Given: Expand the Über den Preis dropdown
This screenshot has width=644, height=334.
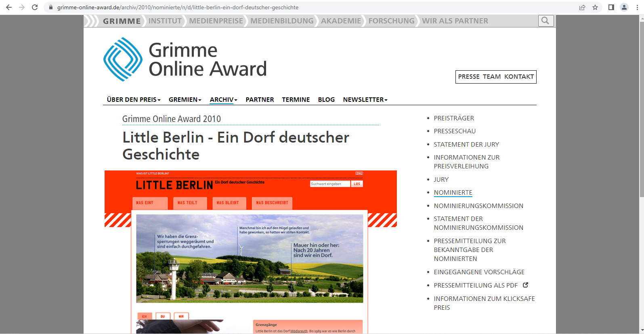Looking at the screenshot, I should [134, 99].
